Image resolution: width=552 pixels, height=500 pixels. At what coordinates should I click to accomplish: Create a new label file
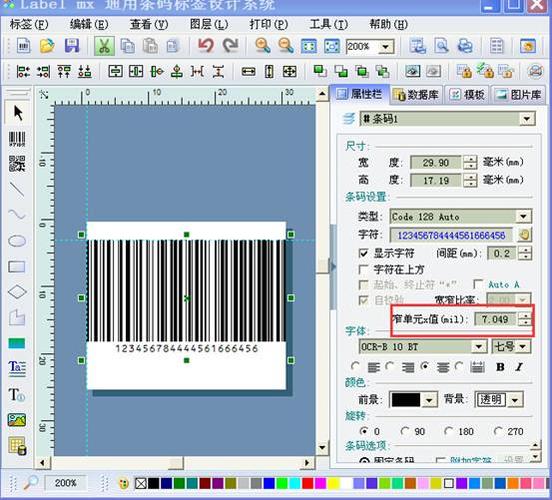click(23, 46)
